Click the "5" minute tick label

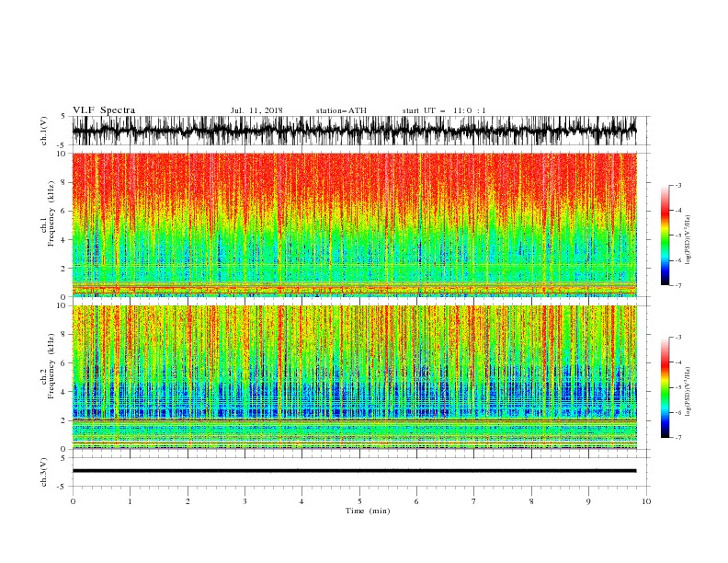[359, 501]
